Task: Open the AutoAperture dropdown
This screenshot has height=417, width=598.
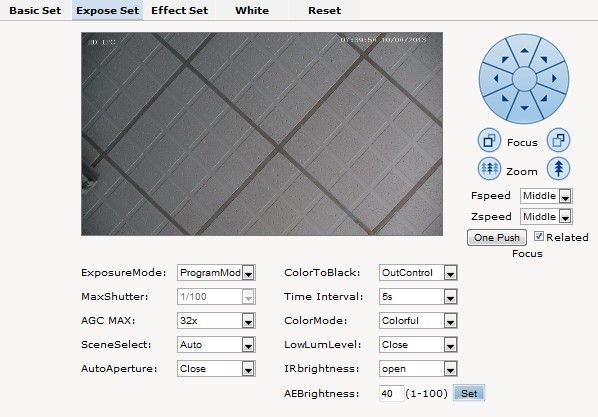Action: pos(216,369)
